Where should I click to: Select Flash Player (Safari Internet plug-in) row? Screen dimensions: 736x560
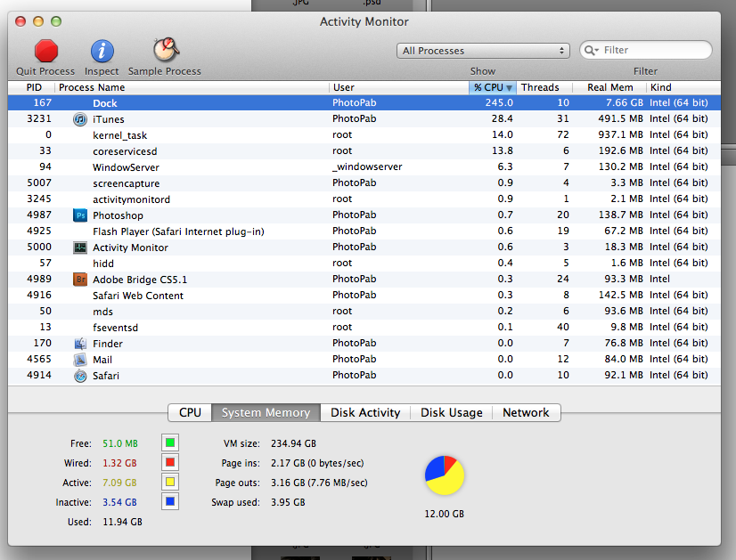pos(364,231)
